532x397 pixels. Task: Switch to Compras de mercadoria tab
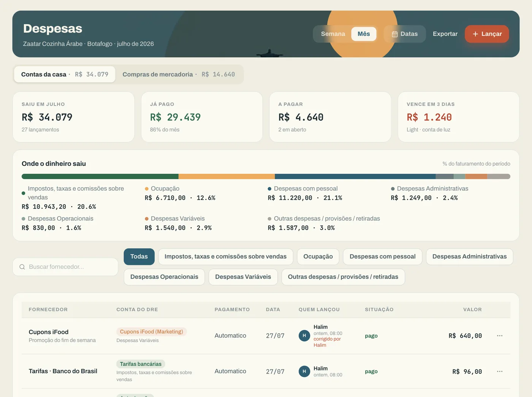pos(179,74)
